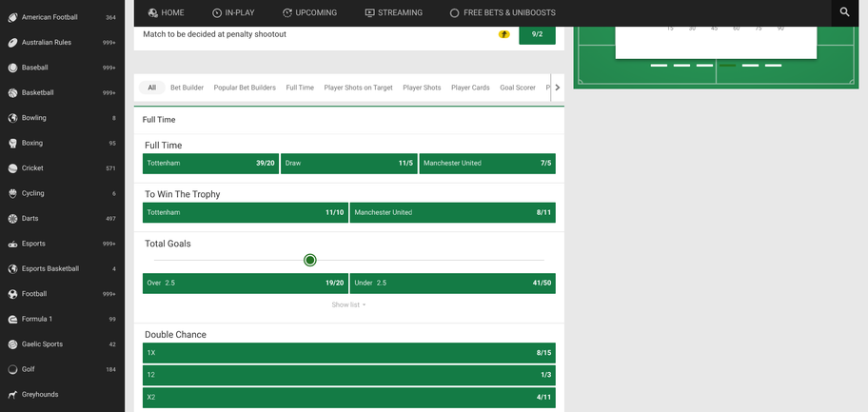Select the Darts icon in sidebar
Viewport: 868px width, 412px height.
coord(12,219)
